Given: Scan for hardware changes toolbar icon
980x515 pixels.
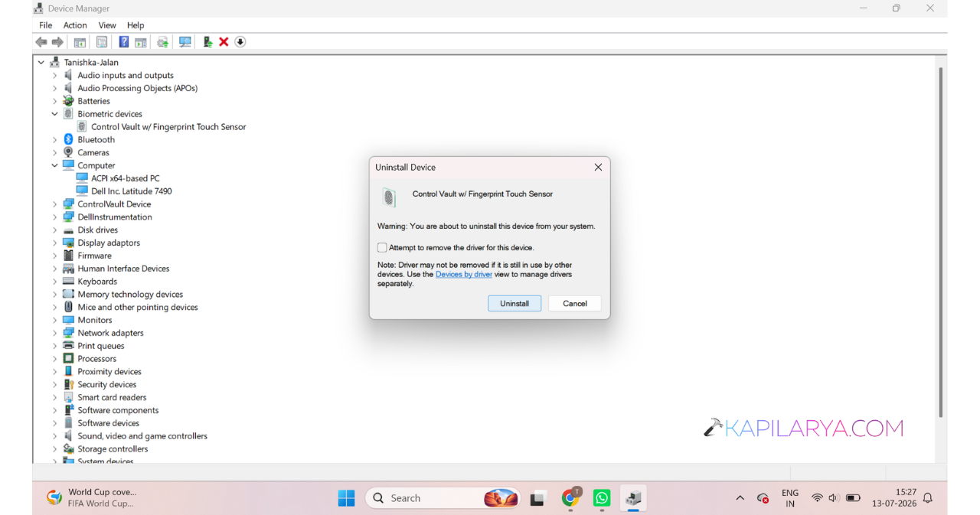Looking at the screenshot, I should tap(185, 42).
